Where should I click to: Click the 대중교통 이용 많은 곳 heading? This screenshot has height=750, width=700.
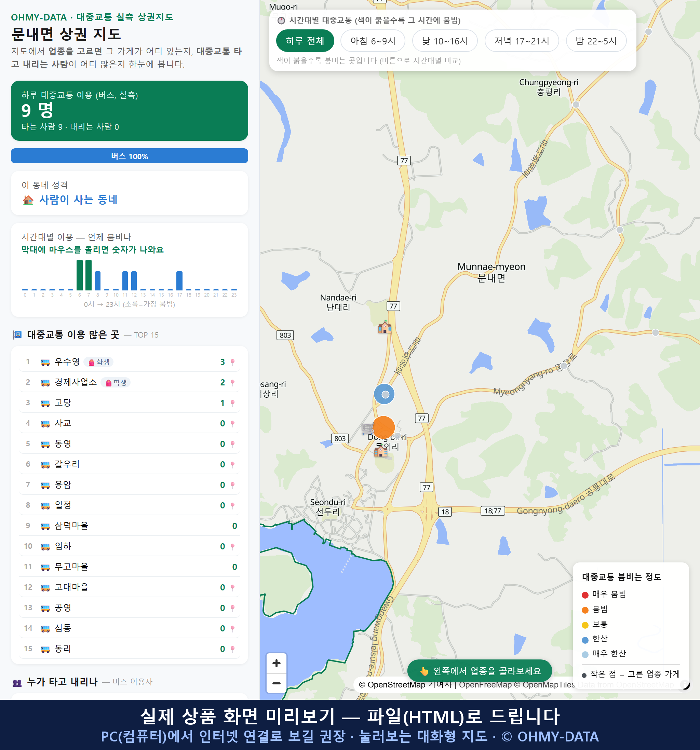(73, 335)
